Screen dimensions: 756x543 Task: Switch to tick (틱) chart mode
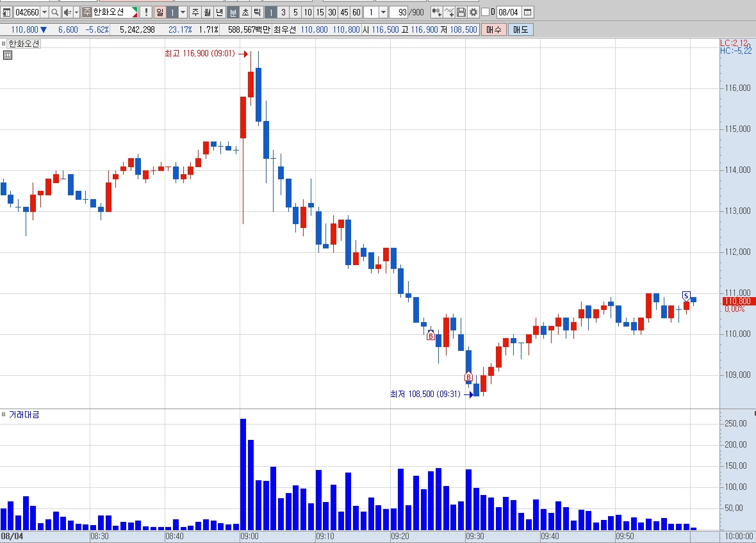tap(257, 12)
